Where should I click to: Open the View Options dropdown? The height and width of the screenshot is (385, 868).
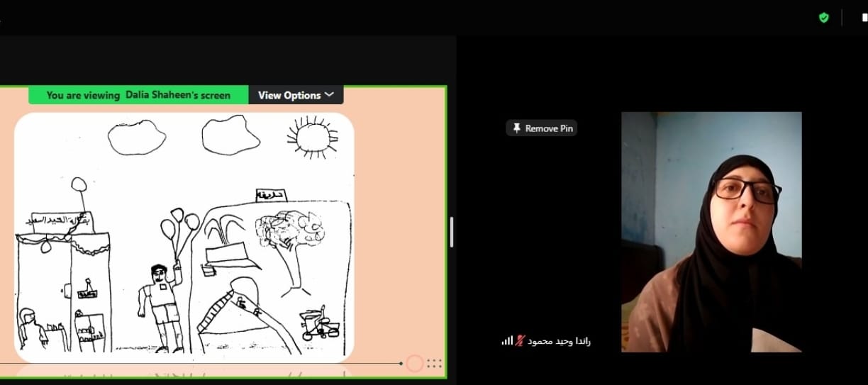(296, 95)
